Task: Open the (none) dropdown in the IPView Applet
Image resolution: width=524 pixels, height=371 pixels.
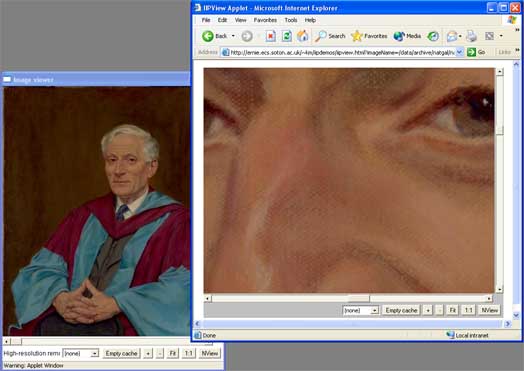Action: point(361,311)
